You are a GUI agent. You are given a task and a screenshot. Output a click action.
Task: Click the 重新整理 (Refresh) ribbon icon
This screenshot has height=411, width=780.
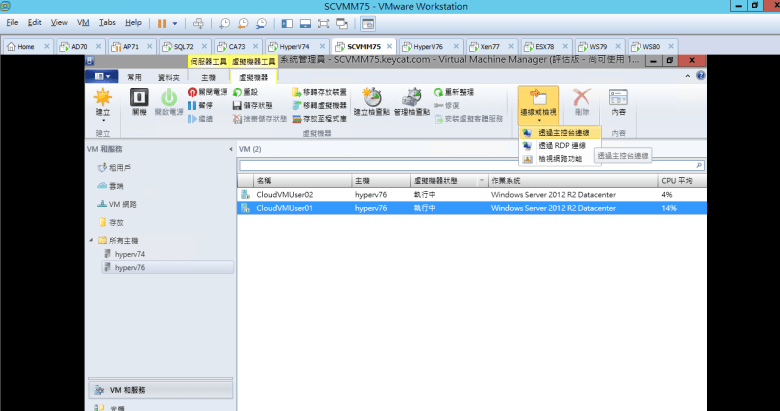[438, 91]
